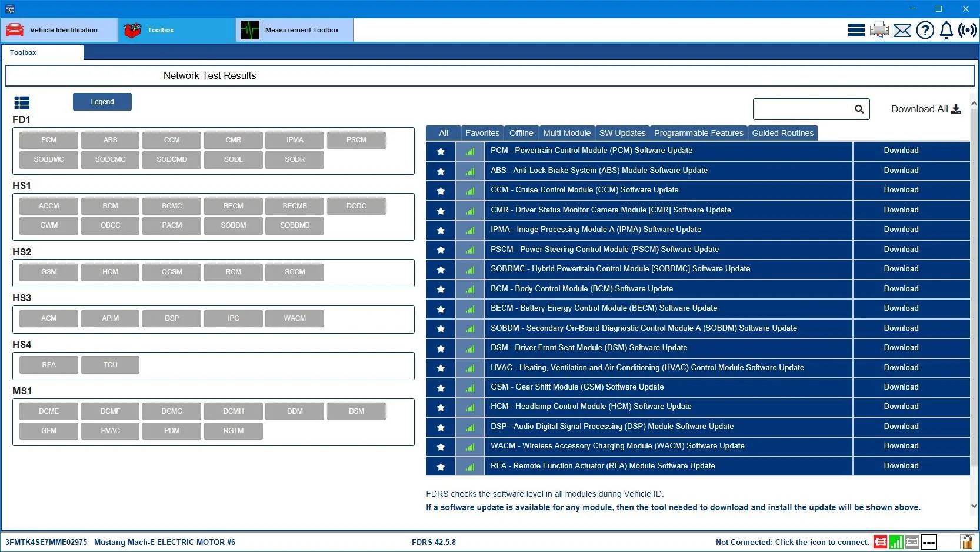Viewport: 980px width, 552px height.
Task: Click the PCM module button in FD1
Action: tap(49, 140)
